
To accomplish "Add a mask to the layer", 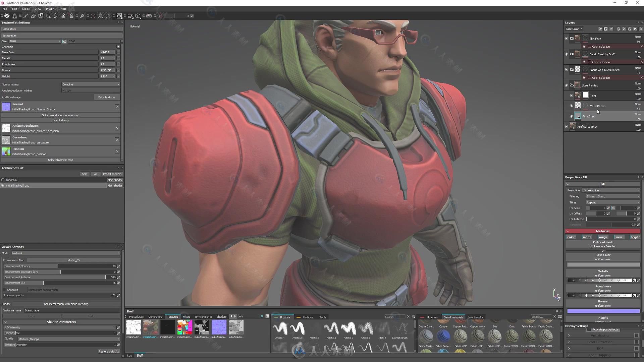I will 606,29.
